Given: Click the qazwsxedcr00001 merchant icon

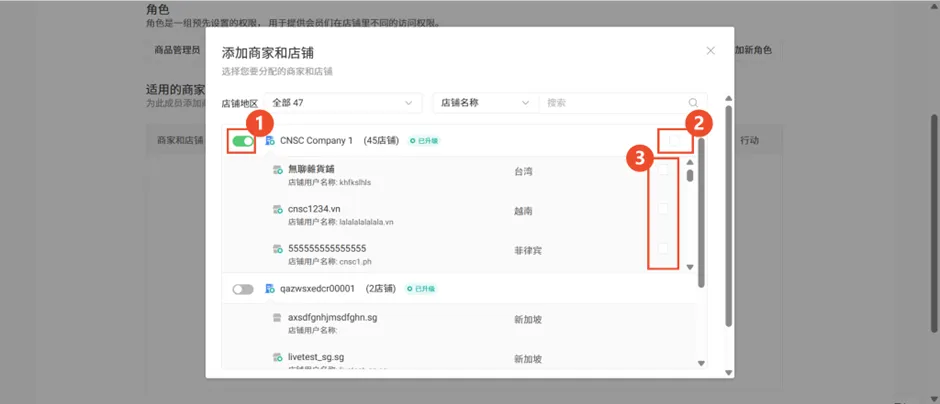Looking at the screenshot, I should pos(270,289).
